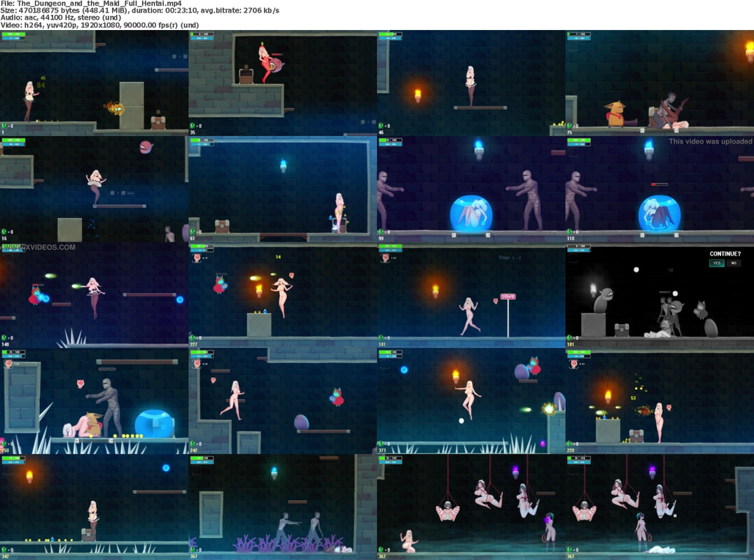Click the YES button under CONTINUE?
The image size is (754, 560).
[x=716, y=263]
